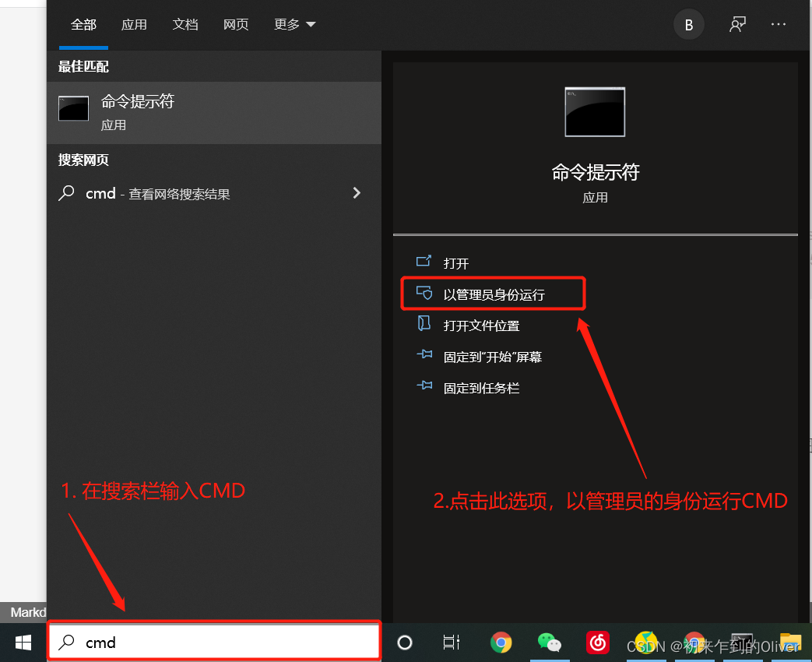Switch to the 文档 tab
The image size is (812, 662).
(x=185, y=24)
